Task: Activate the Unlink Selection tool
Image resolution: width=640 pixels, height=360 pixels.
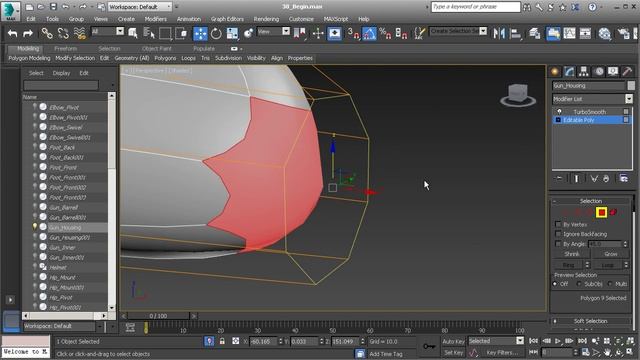Action: [63, 33]
